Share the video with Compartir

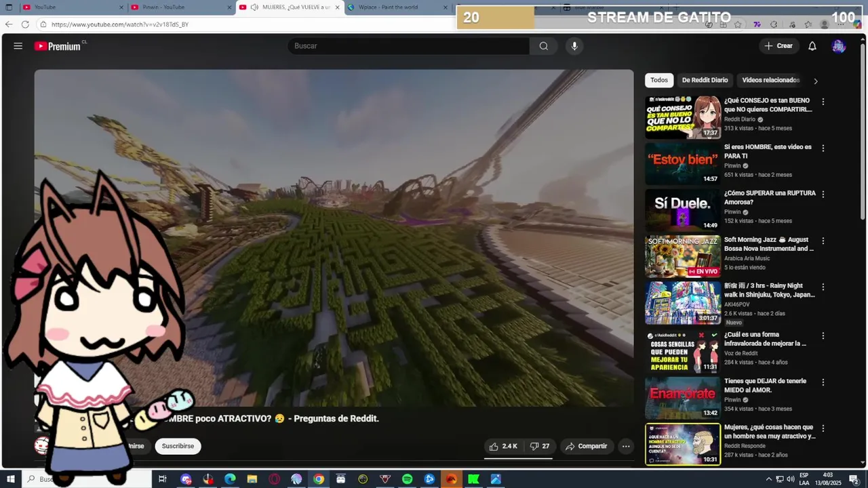click(586, 446)
